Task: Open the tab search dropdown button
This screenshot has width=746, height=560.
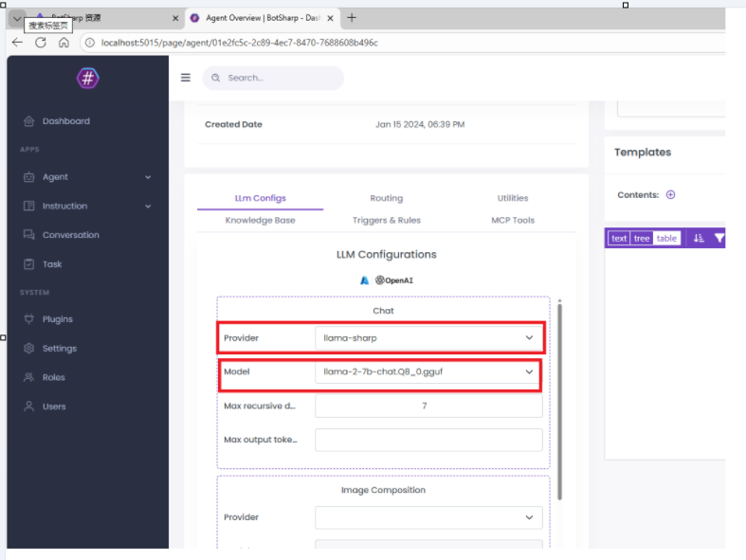Action: coord(17,19)
